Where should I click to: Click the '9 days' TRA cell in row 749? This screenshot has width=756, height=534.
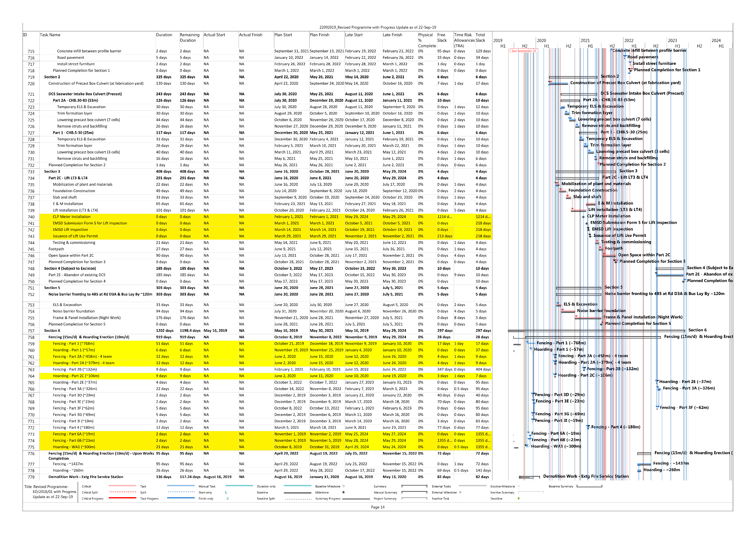click(460, 275)
